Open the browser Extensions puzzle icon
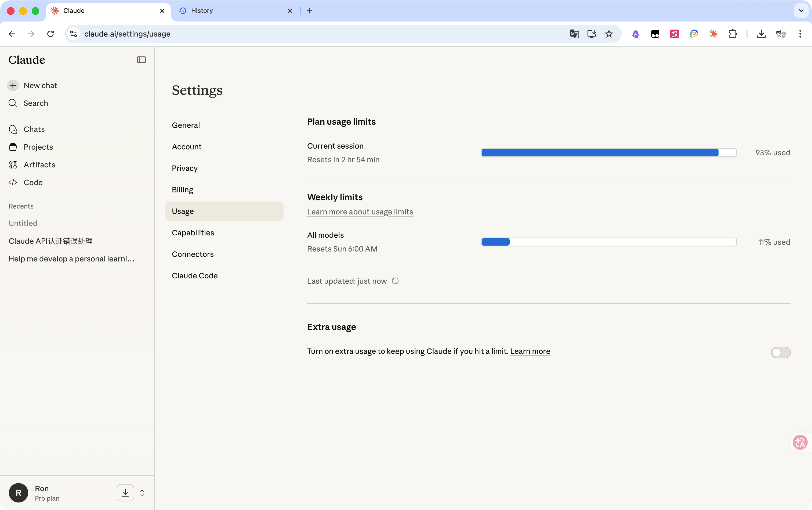This screenshot has width=812, height=510. 733,34
